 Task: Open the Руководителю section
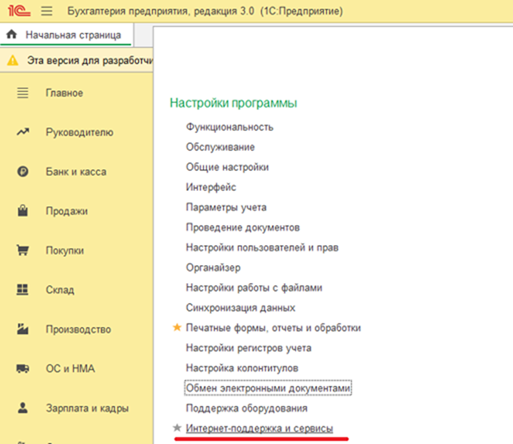tap(80, 132)
